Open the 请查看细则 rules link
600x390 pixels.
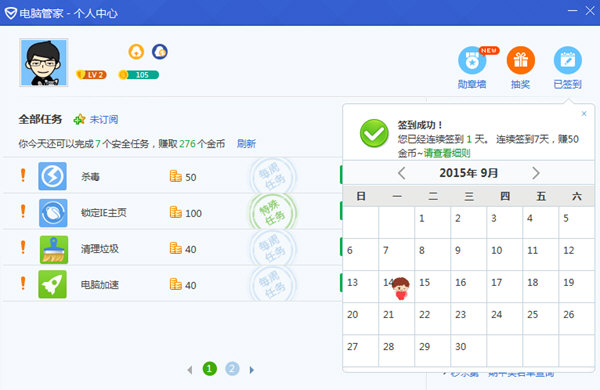coord(447,153)
